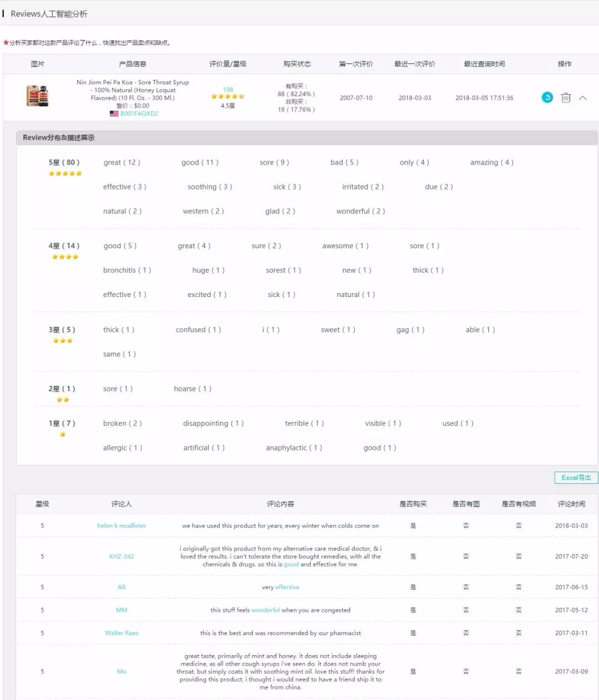Select keyword sorest (1)
This screenshot has width=599, height=700.
tap(283, 270)
